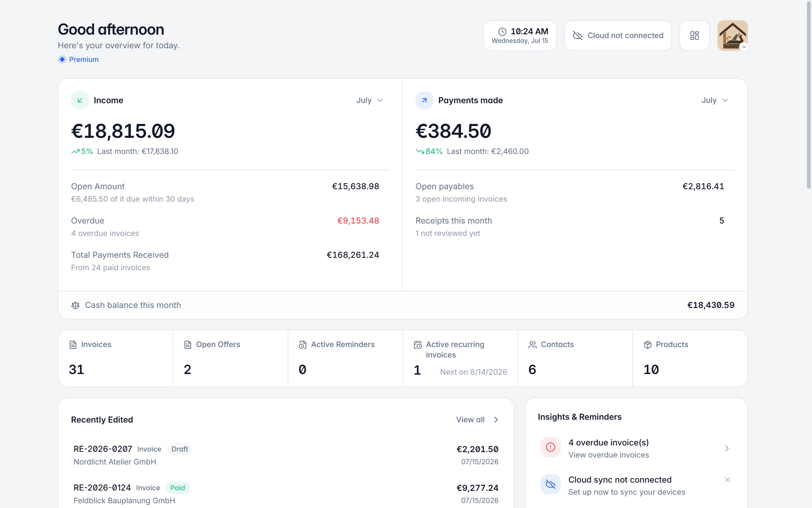The image size is (812, 508).
Task: Open the profile avatar account menu
Action: click(732, 36)
